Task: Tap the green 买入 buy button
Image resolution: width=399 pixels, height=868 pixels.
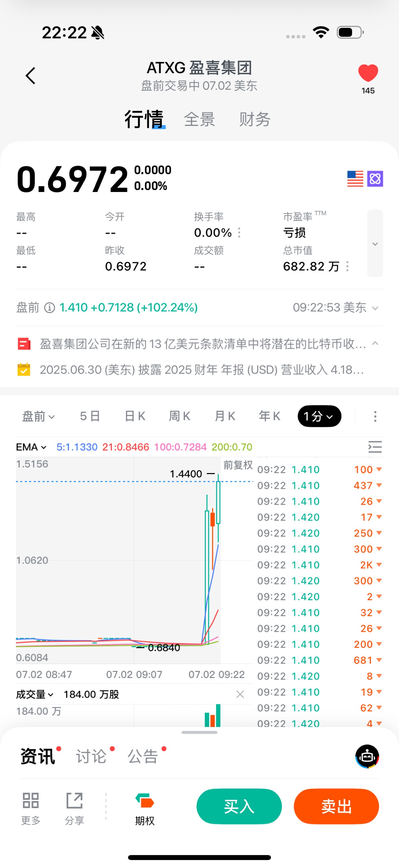Action: click(239, 806)
